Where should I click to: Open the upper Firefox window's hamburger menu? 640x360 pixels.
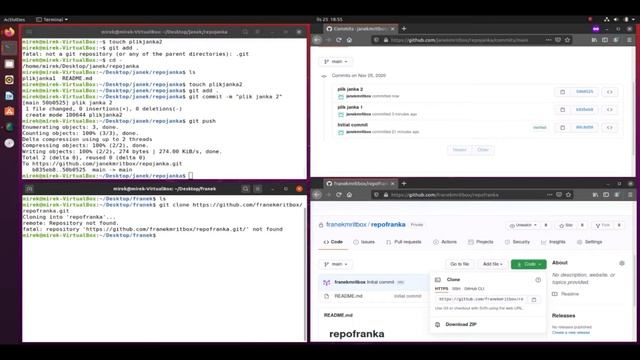click(x=629, y=40)
